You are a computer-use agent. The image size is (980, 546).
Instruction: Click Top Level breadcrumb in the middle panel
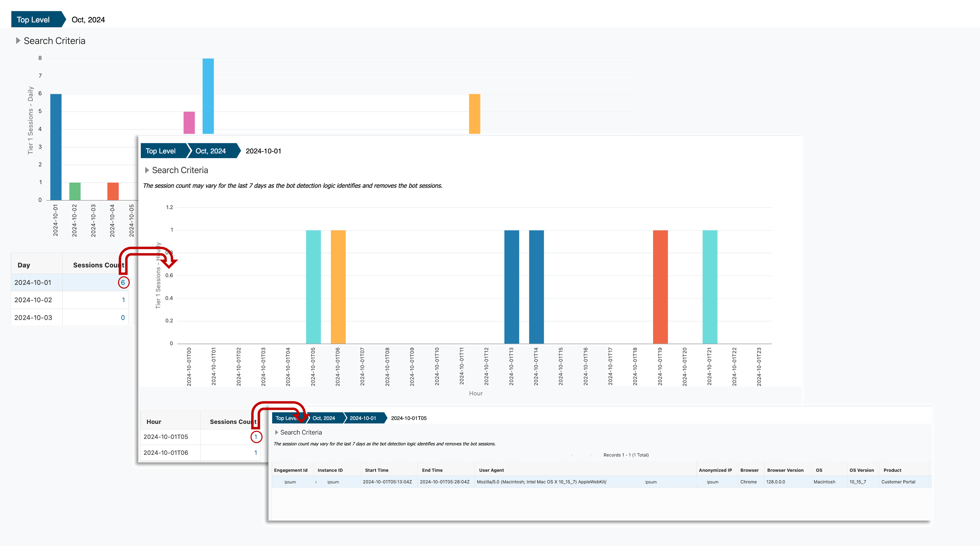(x=161, y=151)
